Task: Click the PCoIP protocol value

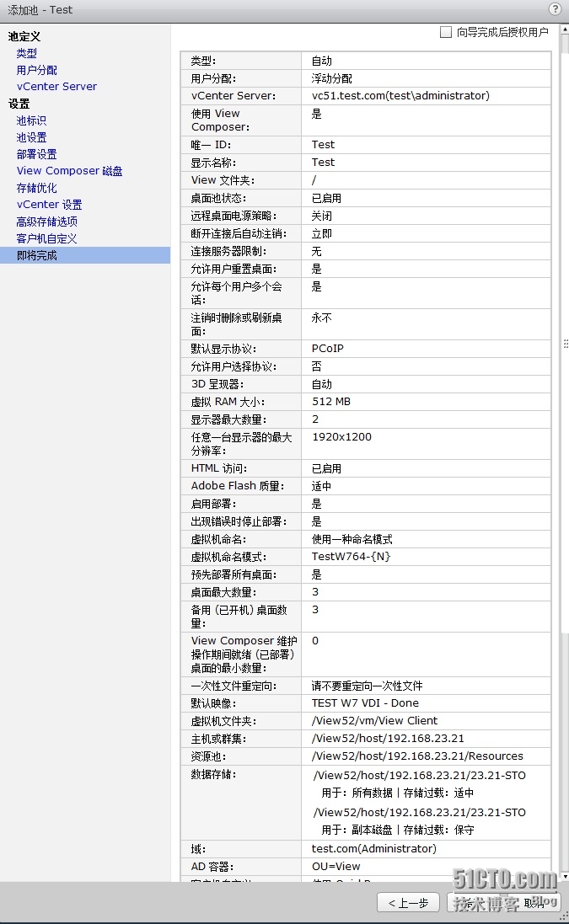Action: pyautogui.click(x=327, y=348)
